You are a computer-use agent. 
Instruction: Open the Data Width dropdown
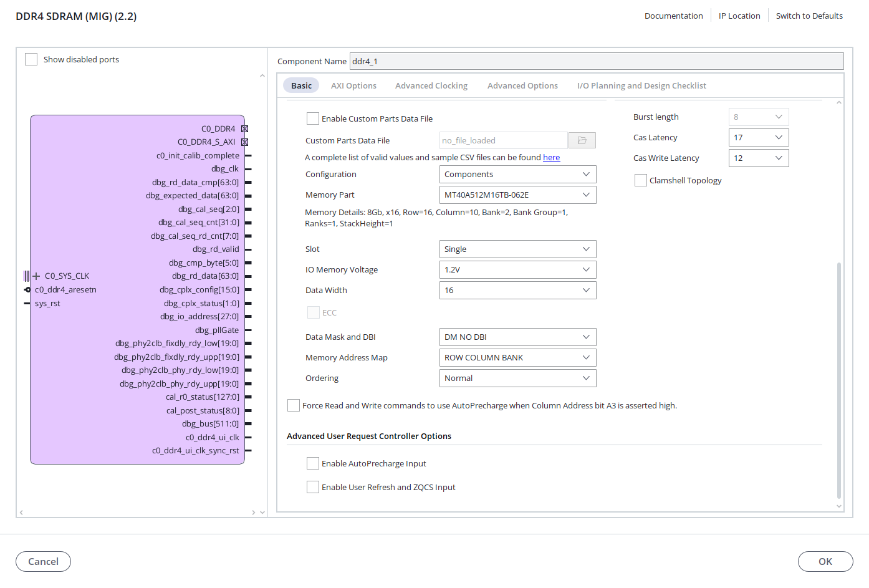517,290
